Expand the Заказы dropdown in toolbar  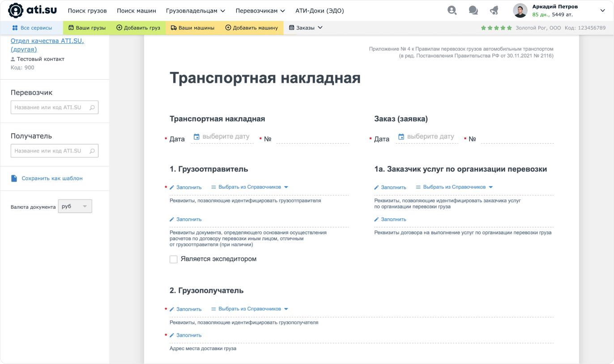pyautogui.click(x=306, y=28)
